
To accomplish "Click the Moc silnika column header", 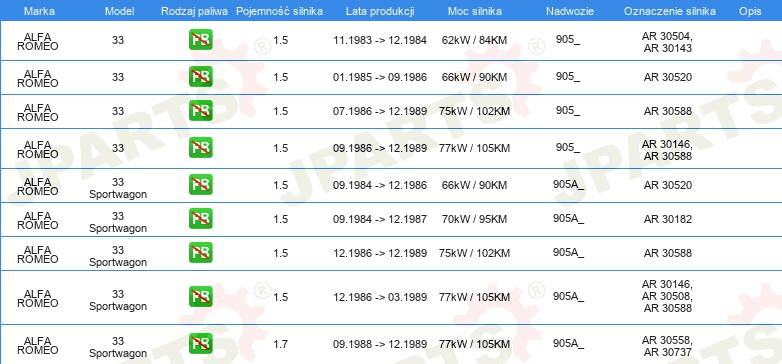I will pos(475,11).
